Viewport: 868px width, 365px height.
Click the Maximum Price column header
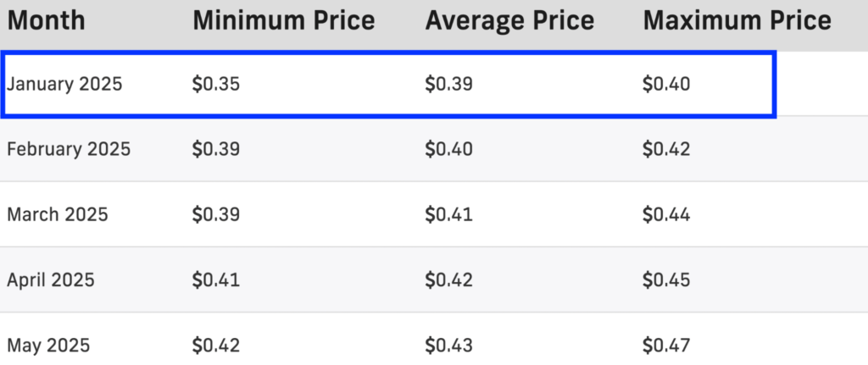point(737,21)
